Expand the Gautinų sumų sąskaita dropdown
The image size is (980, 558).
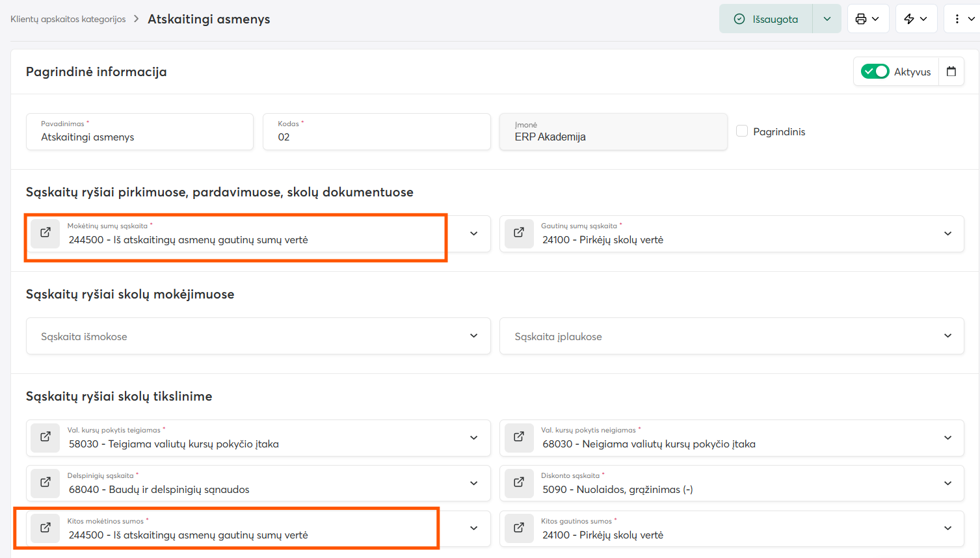coord(947,233)
